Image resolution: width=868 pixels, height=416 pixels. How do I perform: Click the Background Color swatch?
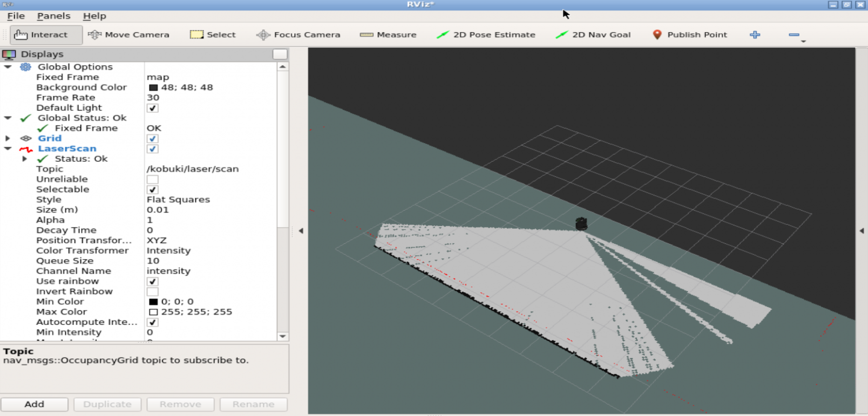tap(153, 87)
